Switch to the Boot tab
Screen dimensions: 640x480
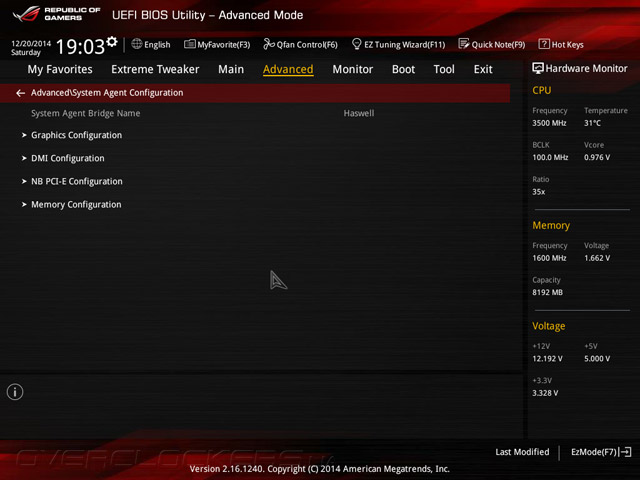403,69
